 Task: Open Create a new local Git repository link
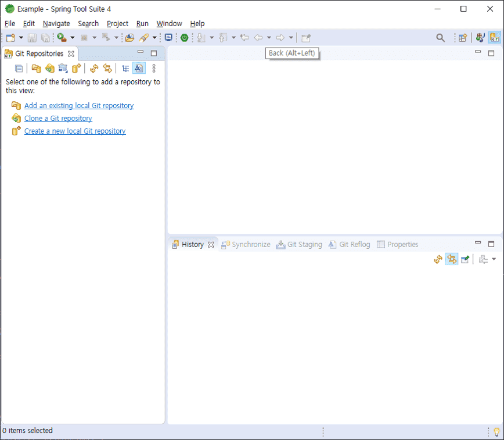click(75, 131)
